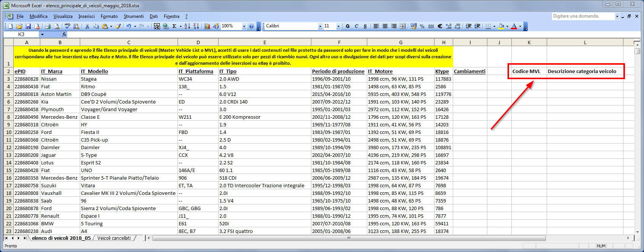Open the Modifica menu
The width and height of the screenshot is (644, 252).
point(38,16)
